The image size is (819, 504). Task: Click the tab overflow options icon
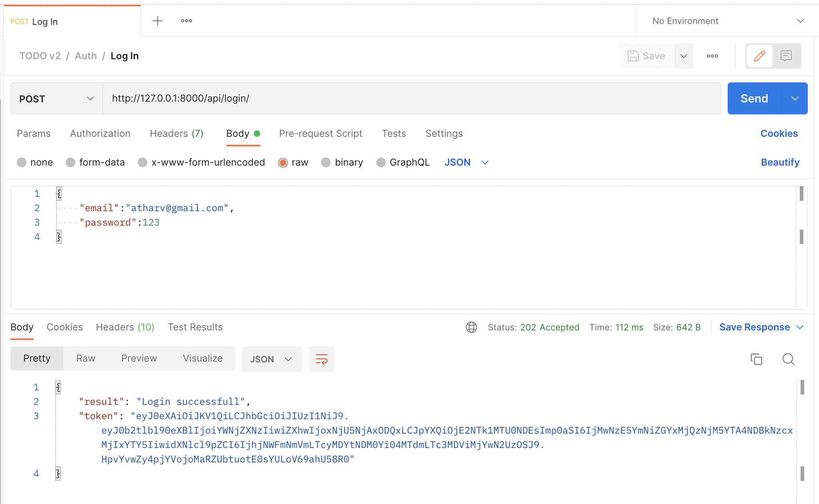coord(187,21)
